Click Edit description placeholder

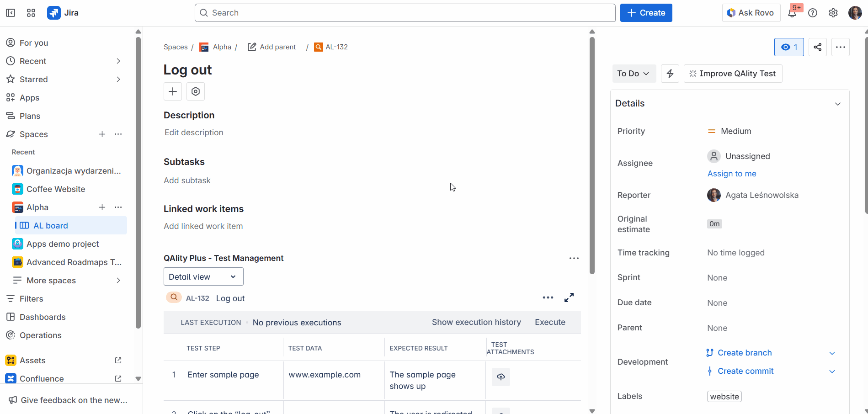point(194,133)
